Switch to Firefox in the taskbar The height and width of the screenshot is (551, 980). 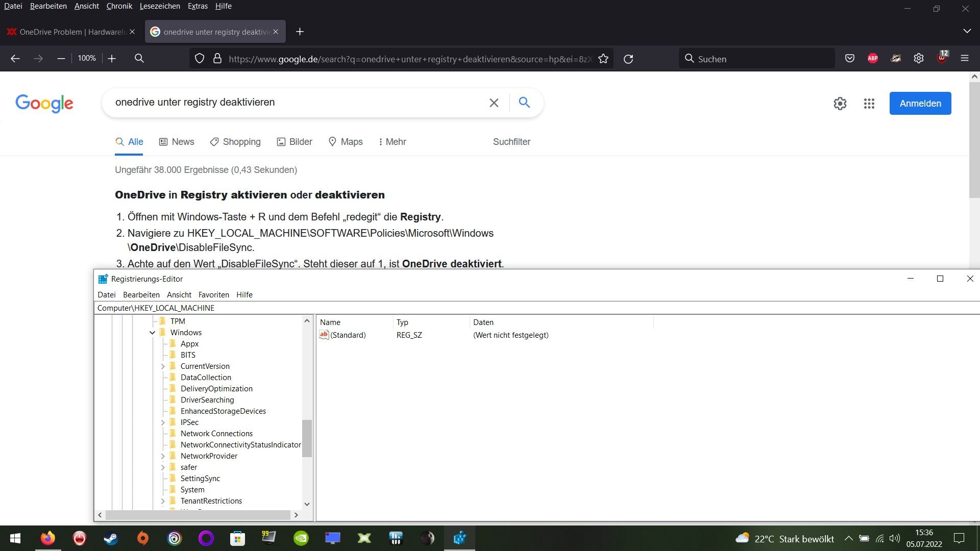click(48, 538)
